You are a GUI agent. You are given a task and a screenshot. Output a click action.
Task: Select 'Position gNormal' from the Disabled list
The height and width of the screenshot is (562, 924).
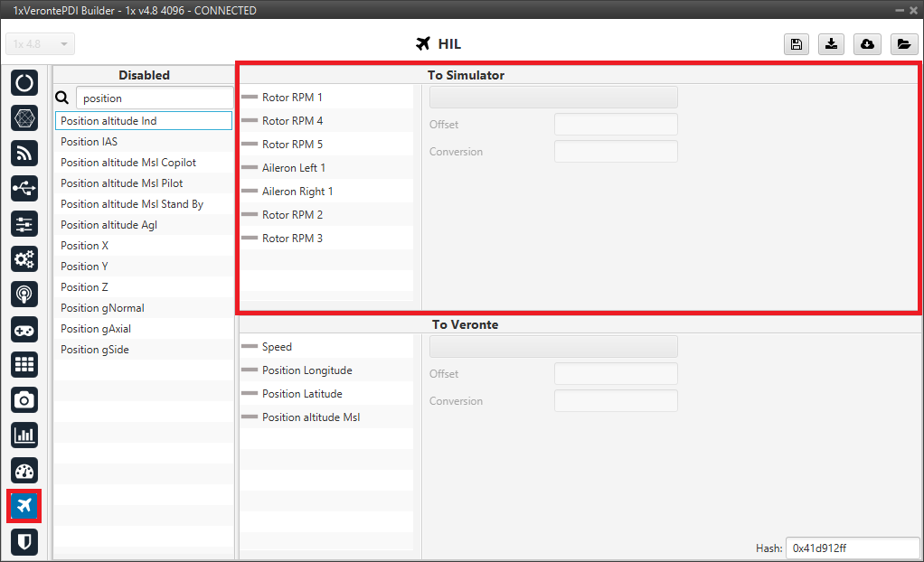(102, 308)
